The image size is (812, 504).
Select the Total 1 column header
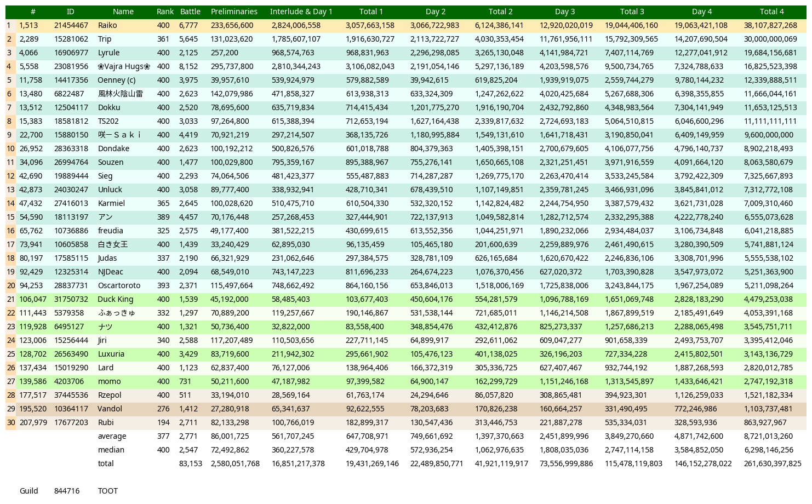pyautogui.click(x=371, y=12)
